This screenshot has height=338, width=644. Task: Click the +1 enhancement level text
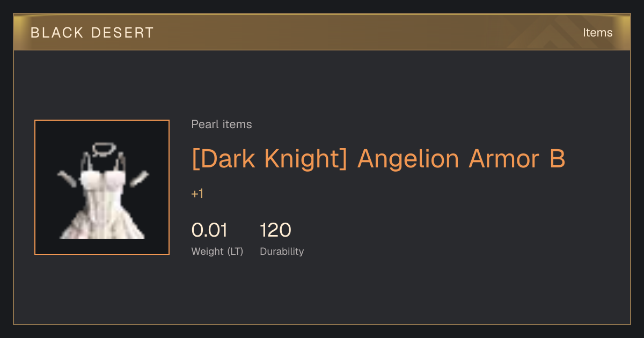pyautogui.click(x=197, y=194)
